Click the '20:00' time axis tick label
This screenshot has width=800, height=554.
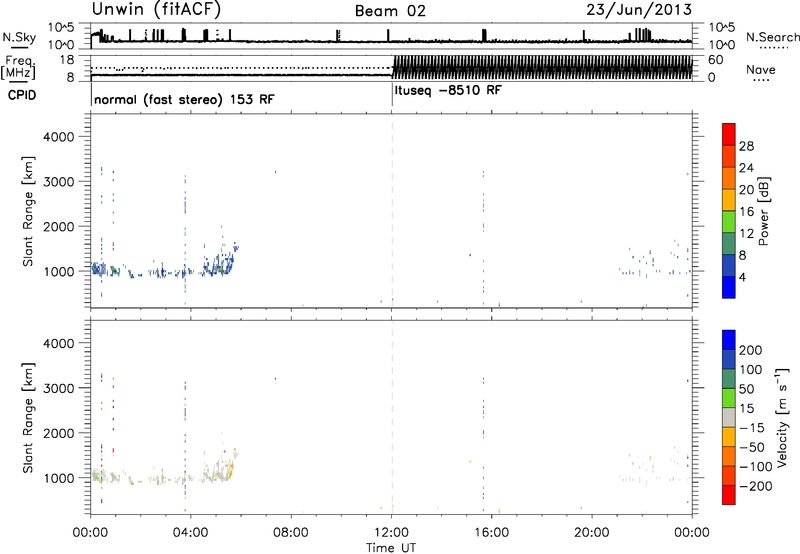[x=592, y=533]
